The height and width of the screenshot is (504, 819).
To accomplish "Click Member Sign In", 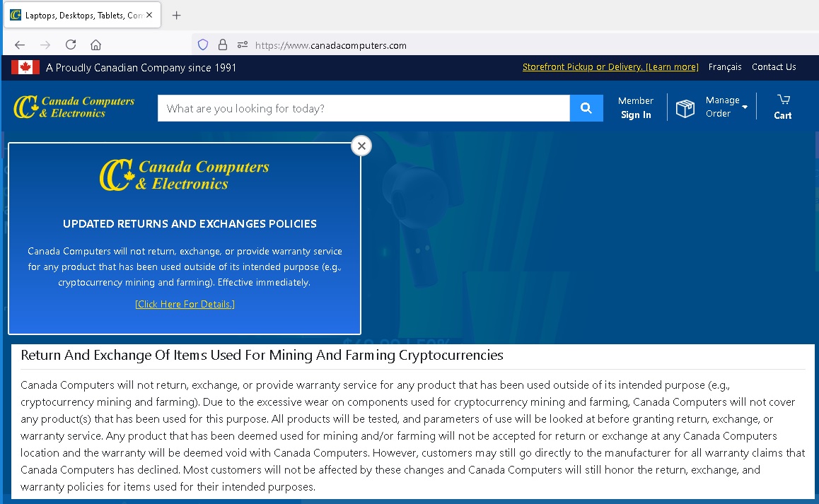I will point(636,107).
